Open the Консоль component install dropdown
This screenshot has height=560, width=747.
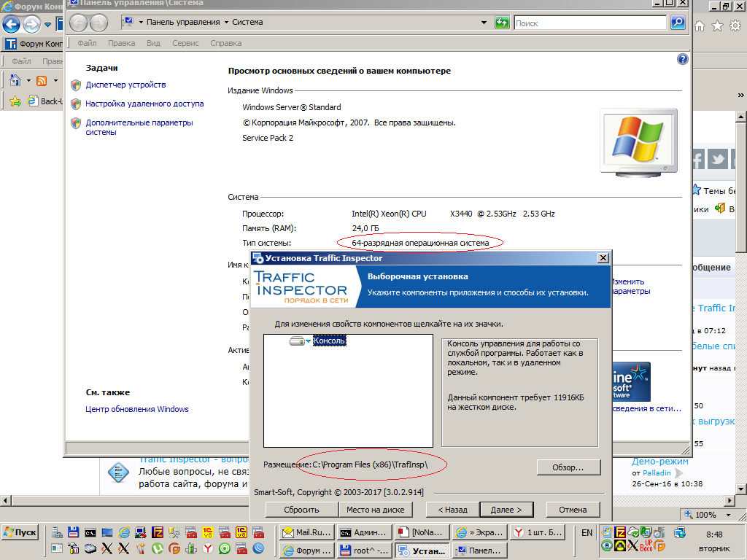click(x=309, y=341)
